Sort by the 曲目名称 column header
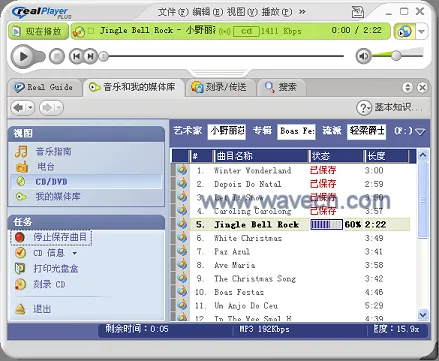439x361 pixels. [260, 156]
